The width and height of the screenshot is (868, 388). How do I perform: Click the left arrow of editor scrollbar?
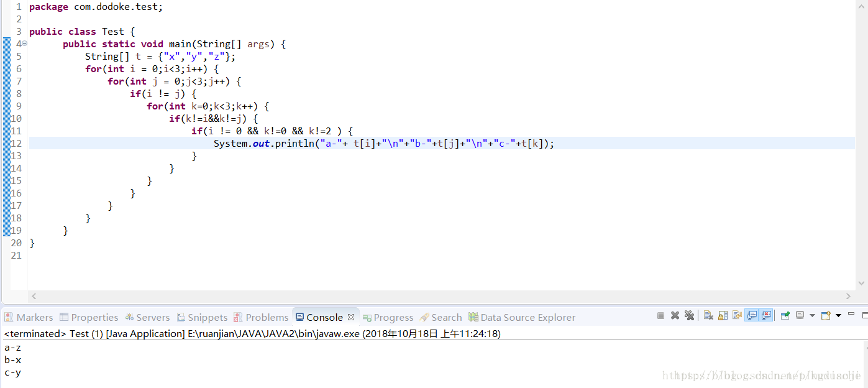click(34, 297)
